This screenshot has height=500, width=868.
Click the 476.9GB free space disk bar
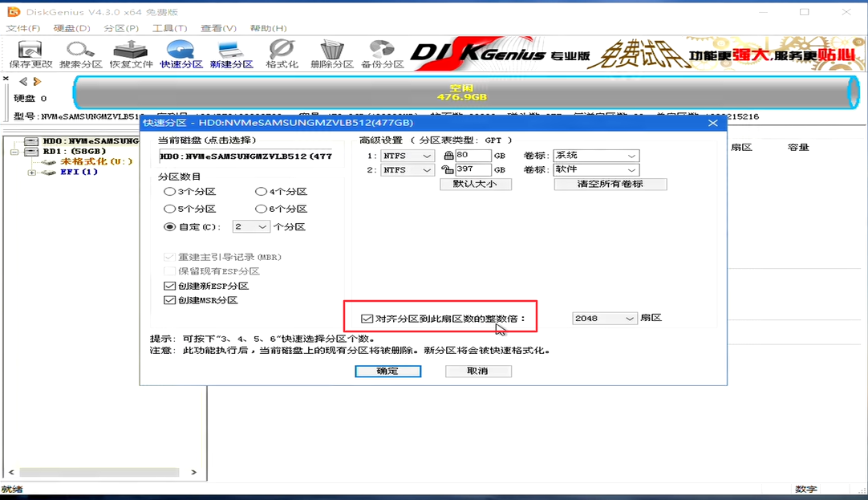(466, 92)
